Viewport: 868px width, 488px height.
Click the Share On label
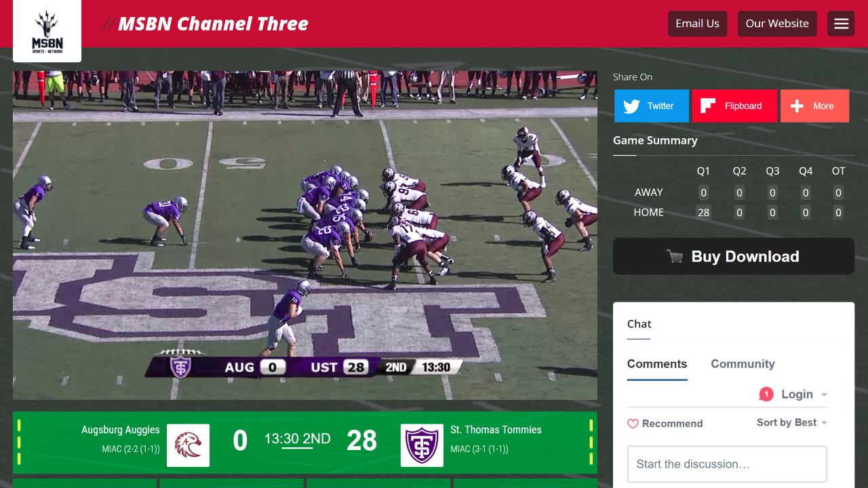633,77
